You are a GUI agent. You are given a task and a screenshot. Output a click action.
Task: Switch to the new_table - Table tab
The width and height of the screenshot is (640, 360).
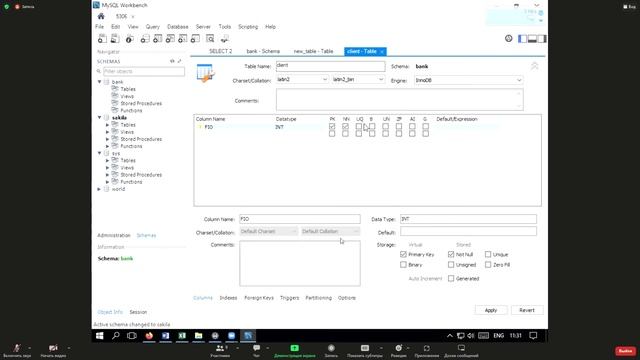coord(313,51)
